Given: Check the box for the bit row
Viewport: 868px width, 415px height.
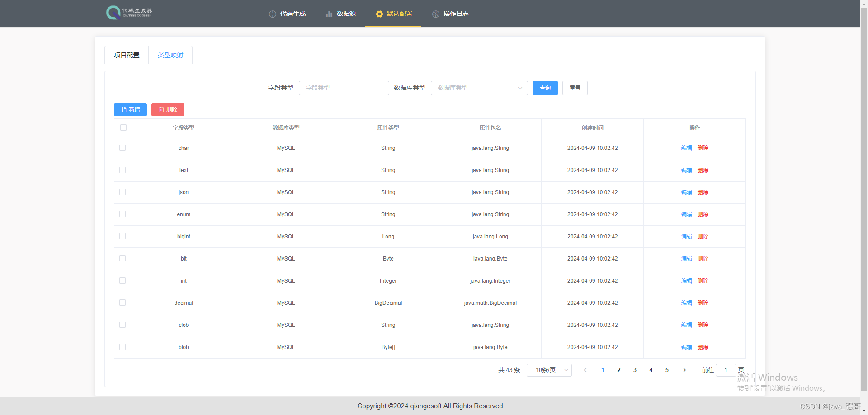Looking at the screenshot, I should [x=123, y=258].
